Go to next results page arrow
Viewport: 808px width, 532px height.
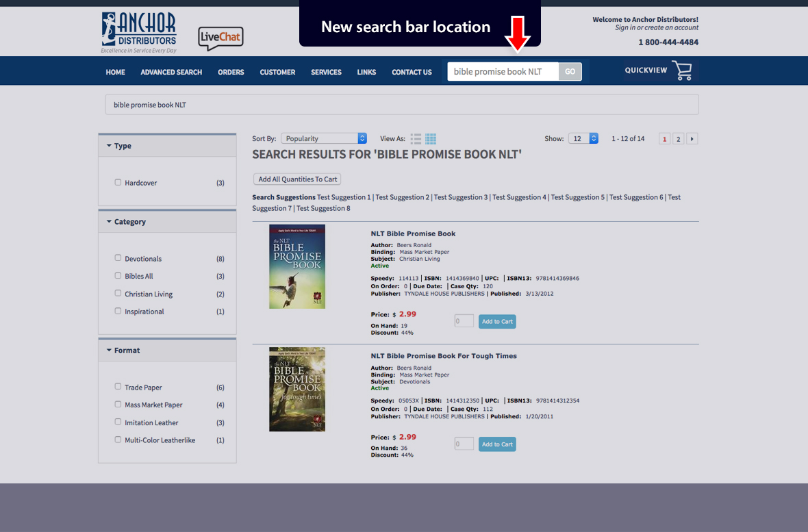692,139
